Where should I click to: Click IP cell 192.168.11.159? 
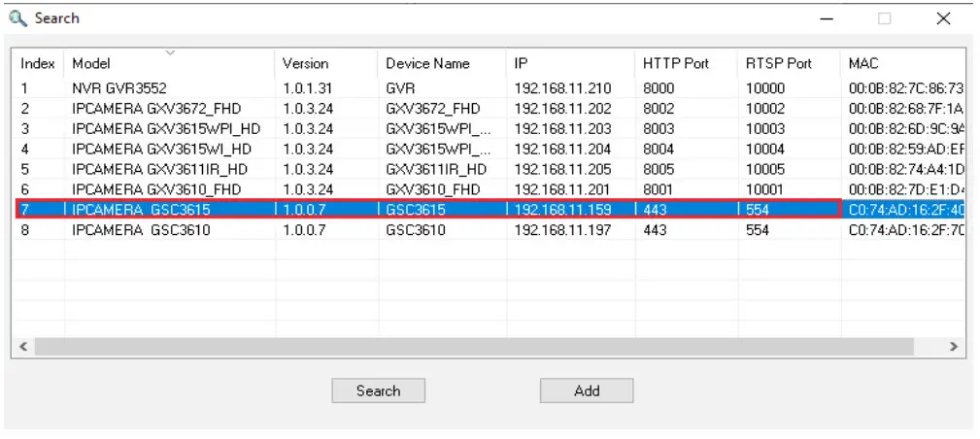pyautogui.click(x=562, y=210)
